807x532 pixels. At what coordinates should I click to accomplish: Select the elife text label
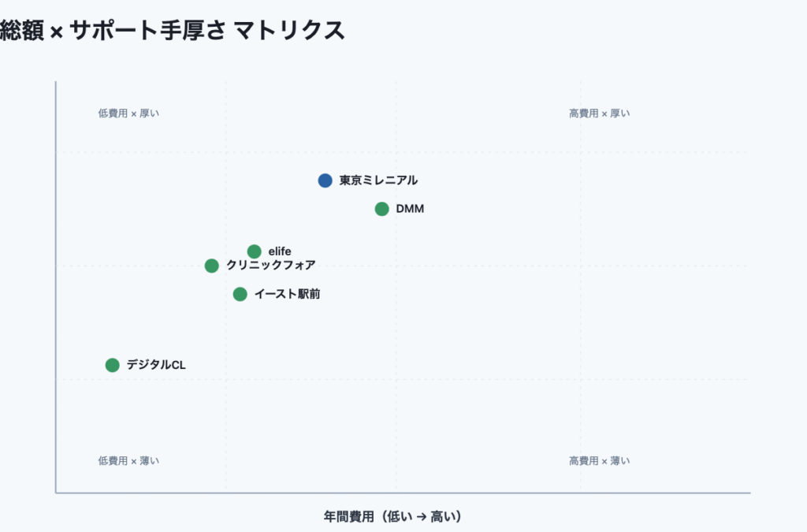click(280, 251)
